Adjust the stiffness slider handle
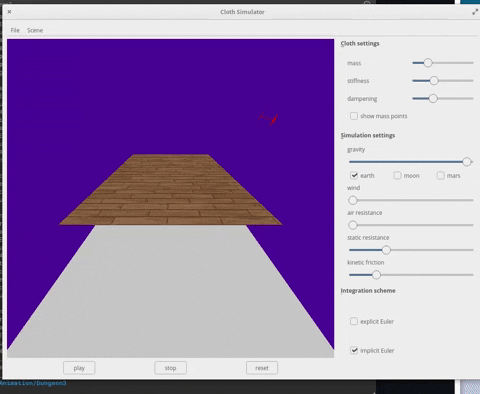Screen dimensions: 480x394 click(x=434, y=81)
